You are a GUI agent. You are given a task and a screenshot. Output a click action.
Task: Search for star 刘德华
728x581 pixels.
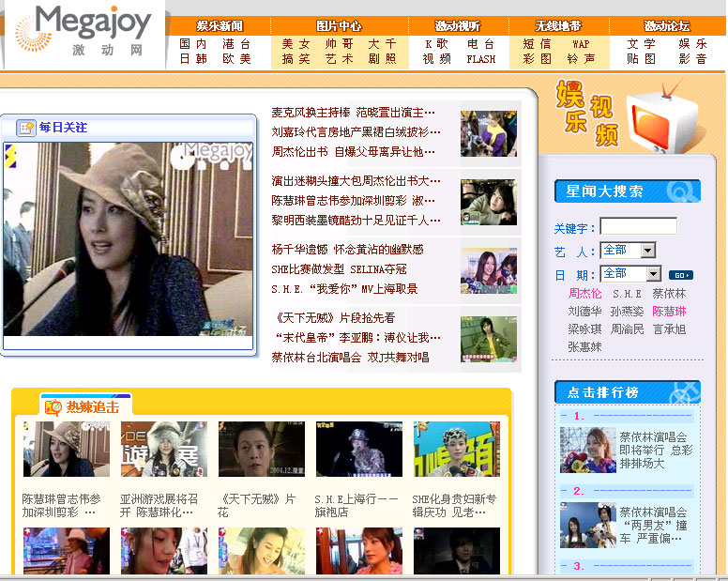click(585, 312)
